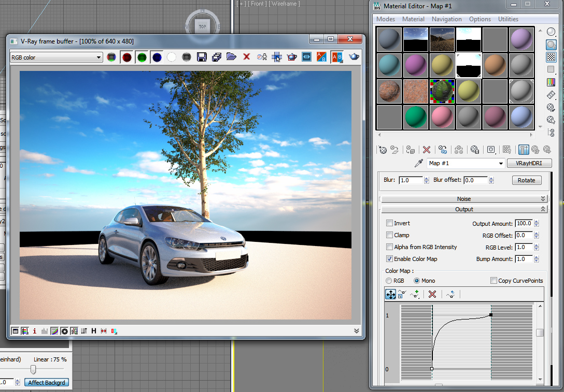
Task: Click the Affect Backgrd button
Action: [47, 383]
